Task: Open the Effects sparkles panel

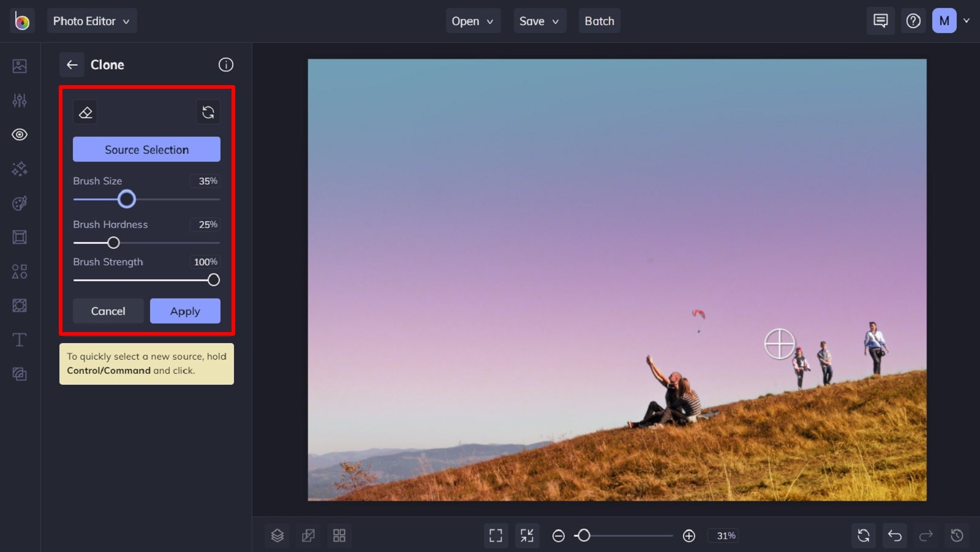Action: click(x=19, y=169)
